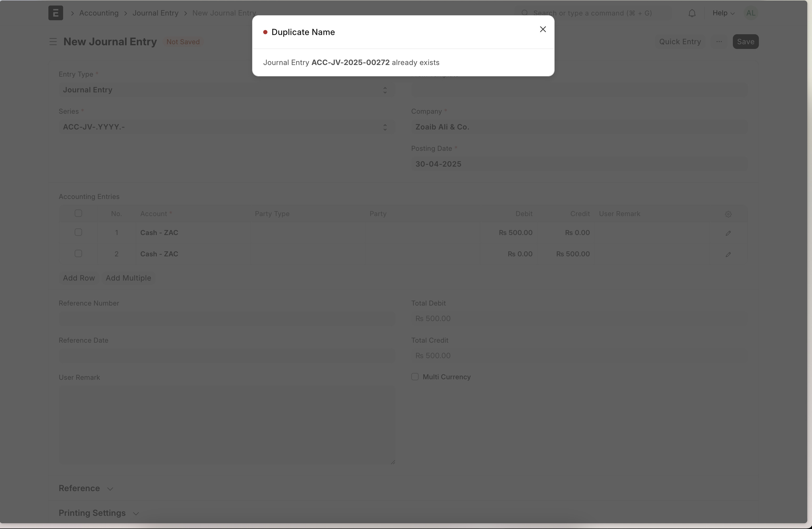Close the Duplicate Name dialog

543,29
